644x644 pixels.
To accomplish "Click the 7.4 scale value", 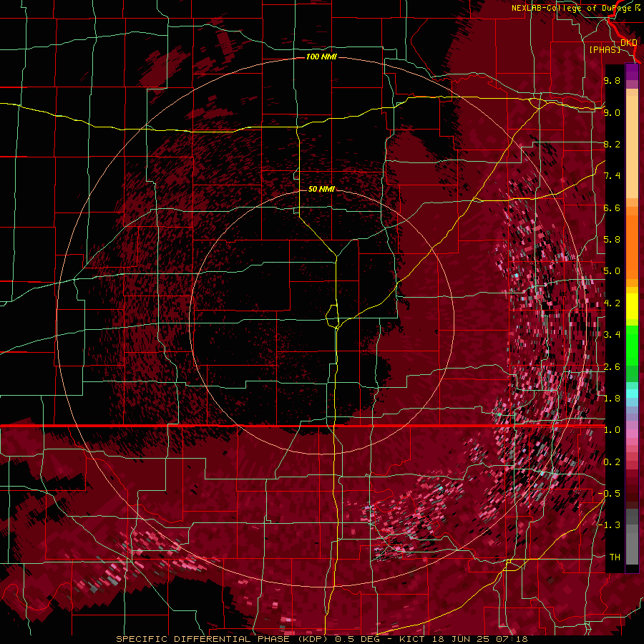I will pos(612,176).
